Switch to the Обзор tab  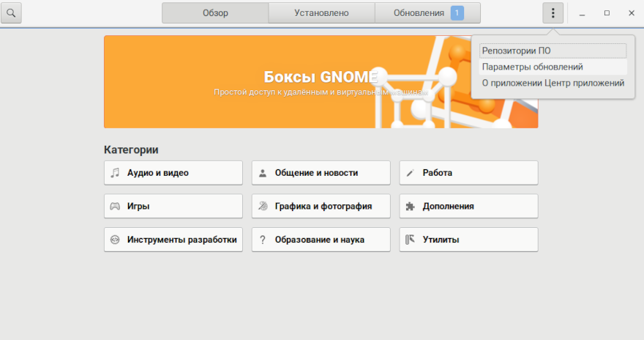click(x=215, y=13)
